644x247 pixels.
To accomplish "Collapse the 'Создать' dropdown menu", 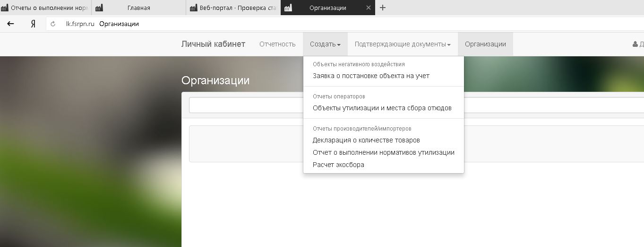I will 325,44.
